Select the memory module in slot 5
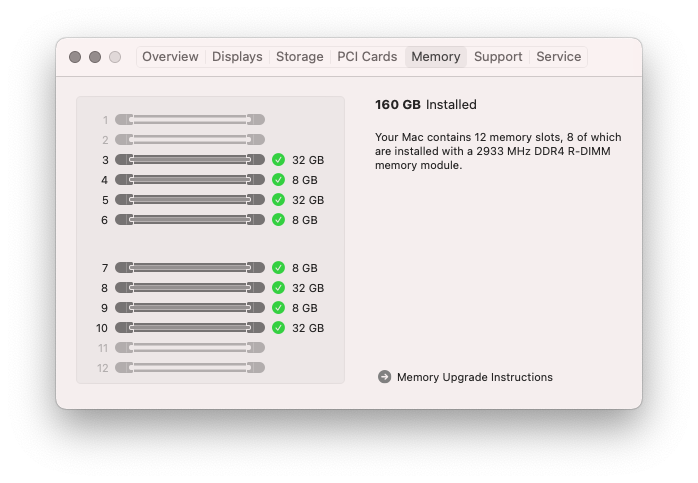The image size is (698, 483). tap(190, 199)
